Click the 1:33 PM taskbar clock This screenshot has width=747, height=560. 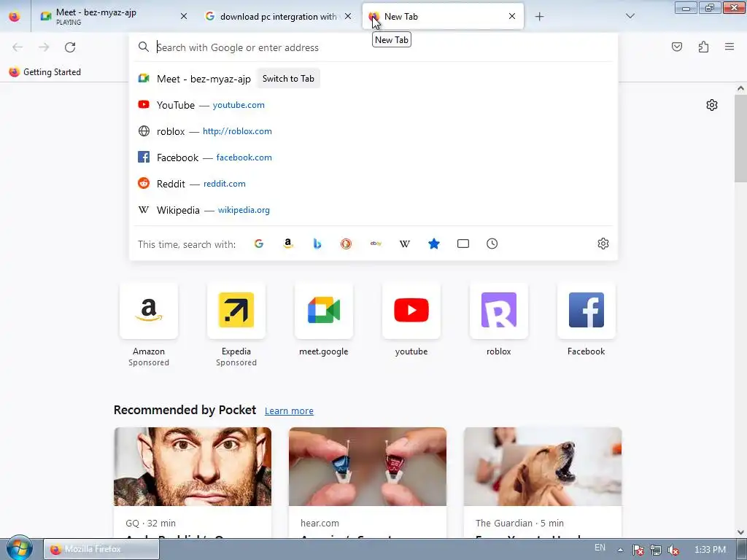pos(710,550)
